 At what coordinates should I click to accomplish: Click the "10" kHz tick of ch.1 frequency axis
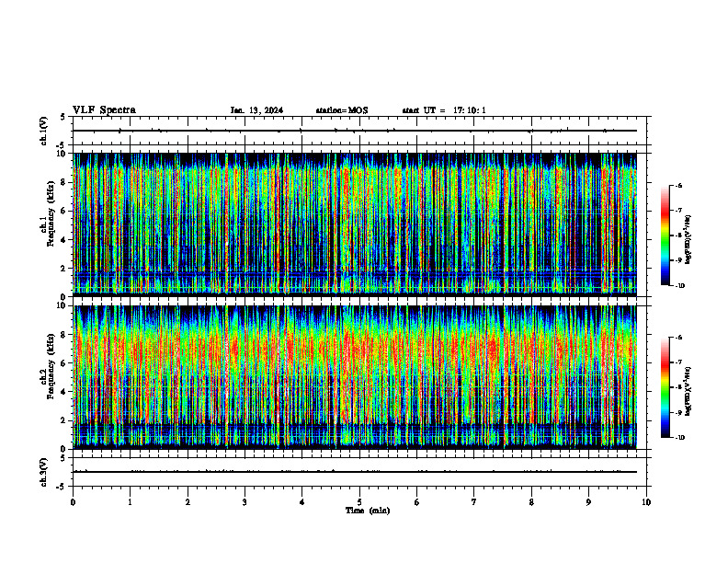tap(63, 154)
